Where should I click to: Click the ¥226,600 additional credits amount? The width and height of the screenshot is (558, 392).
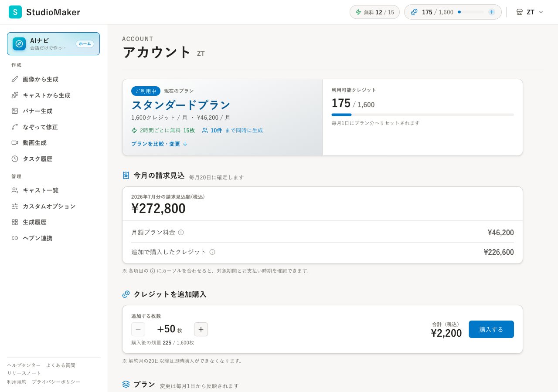click(499, 252)
